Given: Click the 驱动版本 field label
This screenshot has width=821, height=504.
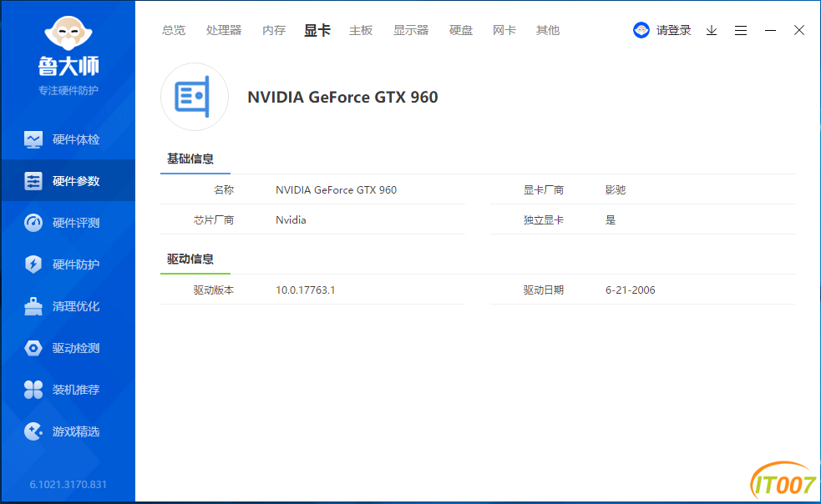Looking at the screenshot, I should (x=214, y=290).
